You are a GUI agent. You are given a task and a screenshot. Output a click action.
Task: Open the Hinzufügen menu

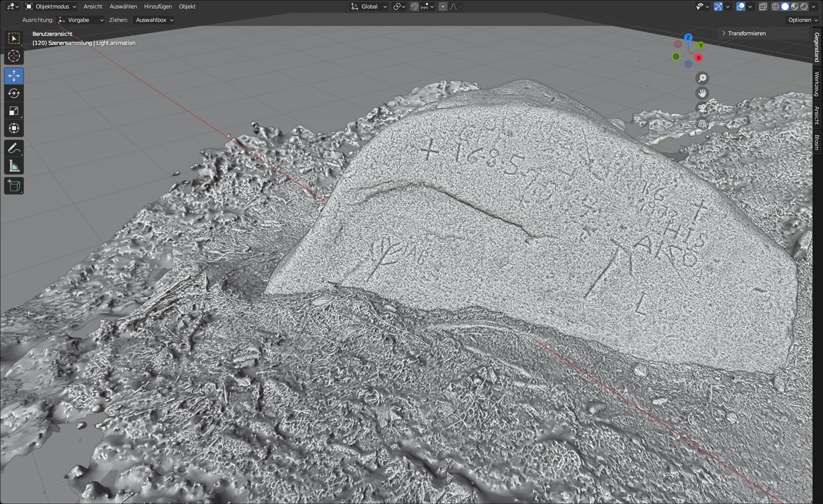158,6
